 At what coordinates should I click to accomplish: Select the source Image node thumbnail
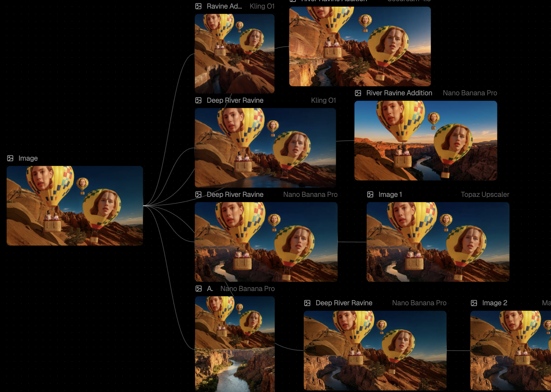click(75, 206)
